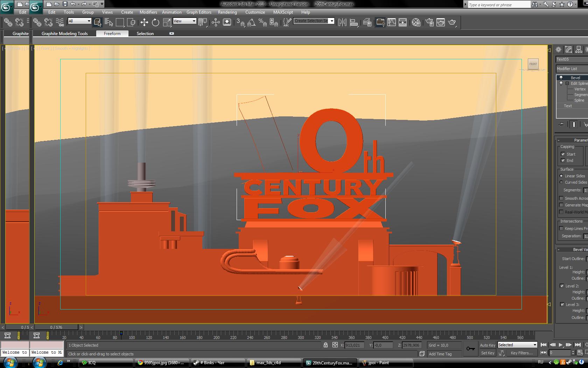Activate the Select and Rotate tool
Viewport: 588px width, 368px height.
(155, 22)
